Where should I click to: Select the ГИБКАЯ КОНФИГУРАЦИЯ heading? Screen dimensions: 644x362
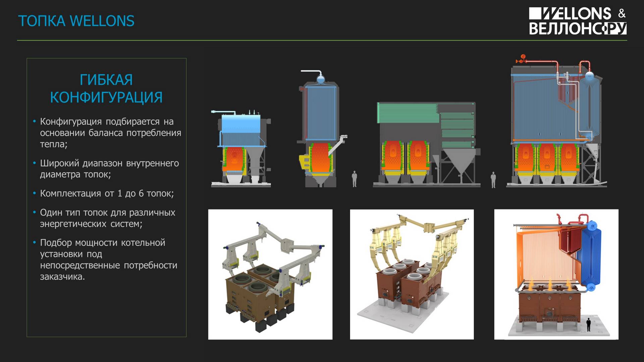click(106, 89)
